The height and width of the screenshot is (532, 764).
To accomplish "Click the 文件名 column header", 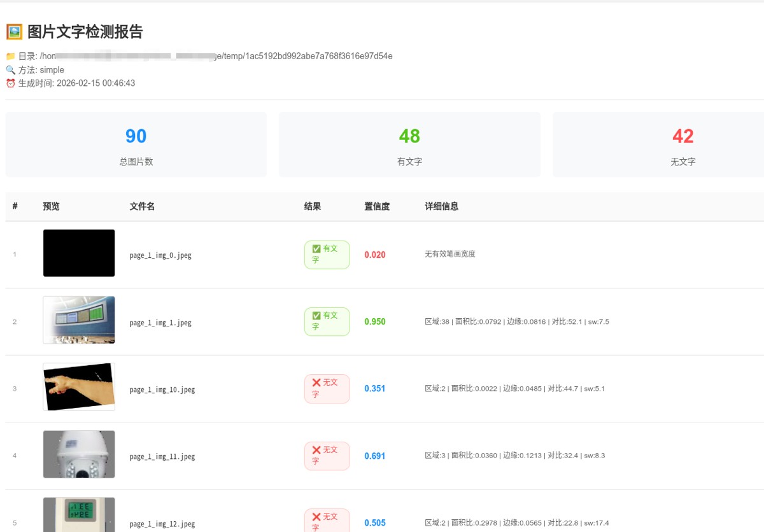I will coord(142,206).
